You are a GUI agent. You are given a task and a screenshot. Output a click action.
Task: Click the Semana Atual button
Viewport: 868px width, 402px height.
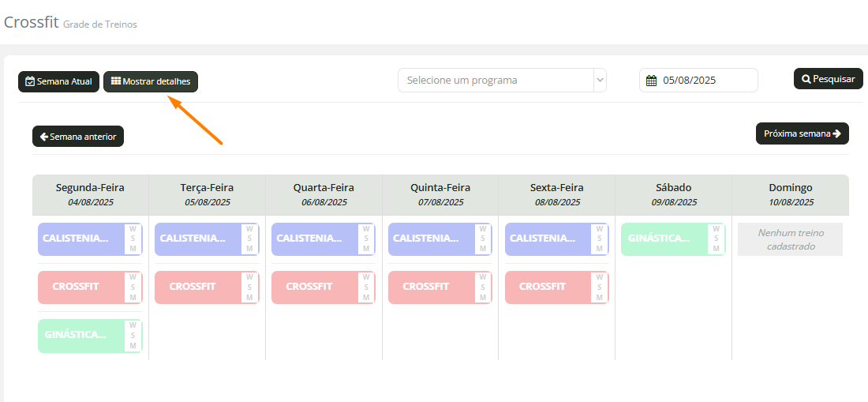pos(58,81)
